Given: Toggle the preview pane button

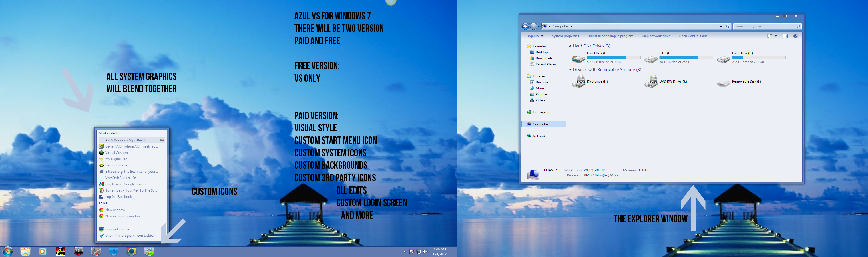Looking at the screenshot, I should coord(785,36).
